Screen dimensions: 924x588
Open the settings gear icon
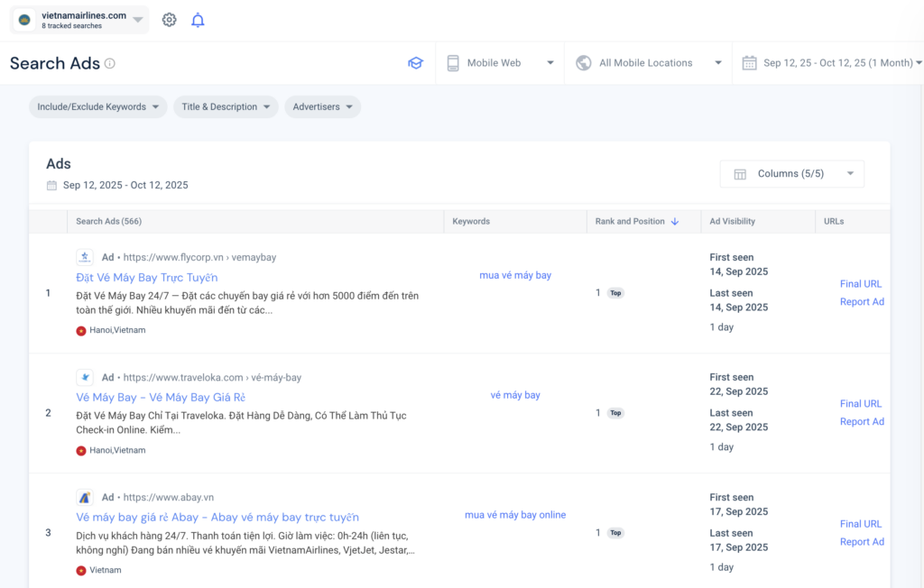tap(169, 20)
